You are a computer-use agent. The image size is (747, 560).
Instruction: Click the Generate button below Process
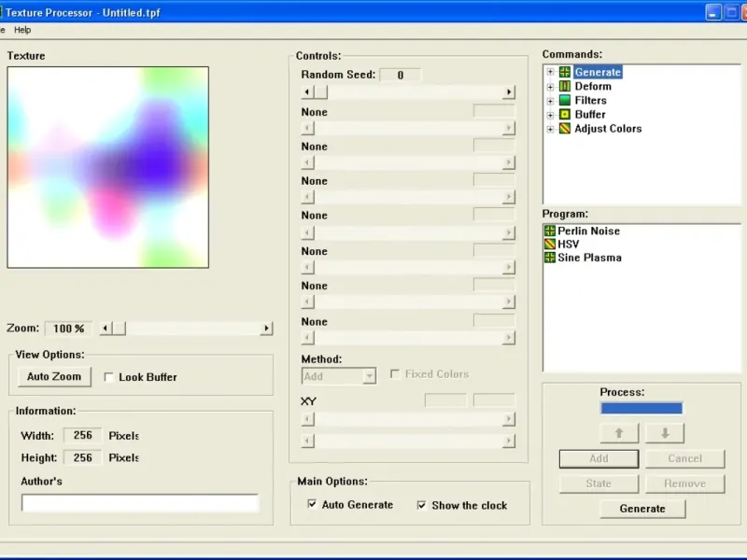[x=642, y=509]
